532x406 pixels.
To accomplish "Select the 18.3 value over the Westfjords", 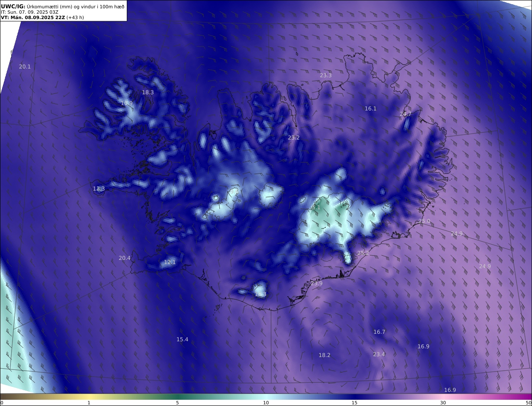I will pyautogui.click(x=148, y=93).
